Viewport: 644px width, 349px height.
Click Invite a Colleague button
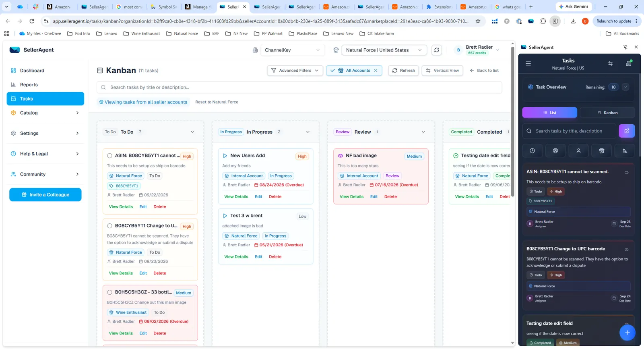point(45,195)
